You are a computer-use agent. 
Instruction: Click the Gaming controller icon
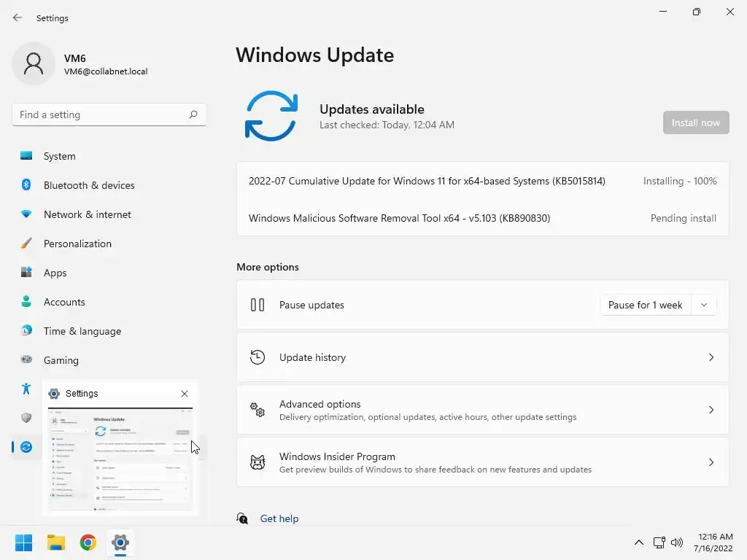tap(26, 359)
